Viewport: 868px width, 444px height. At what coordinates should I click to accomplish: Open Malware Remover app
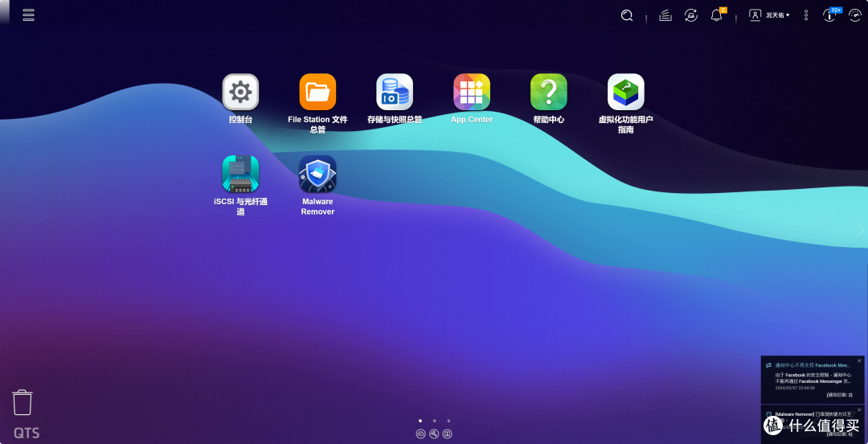click(x=317, y=174)
